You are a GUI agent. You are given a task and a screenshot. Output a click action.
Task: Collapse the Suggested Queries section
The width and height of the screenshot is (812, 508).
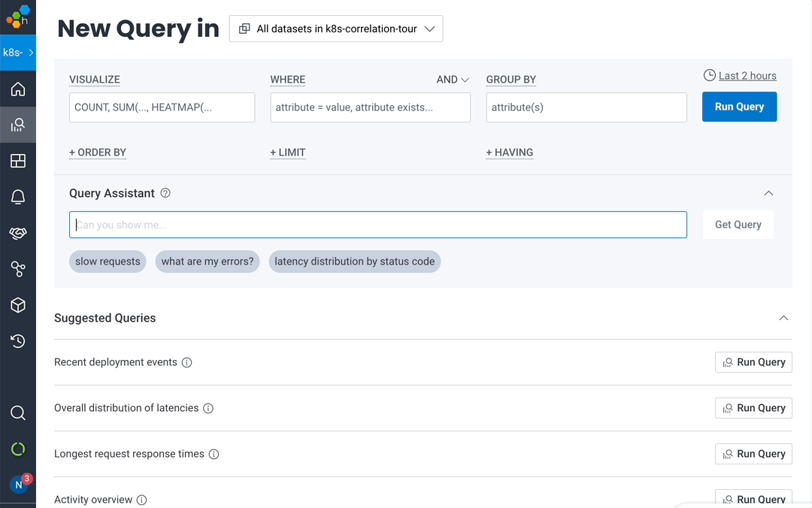point(783,318)
